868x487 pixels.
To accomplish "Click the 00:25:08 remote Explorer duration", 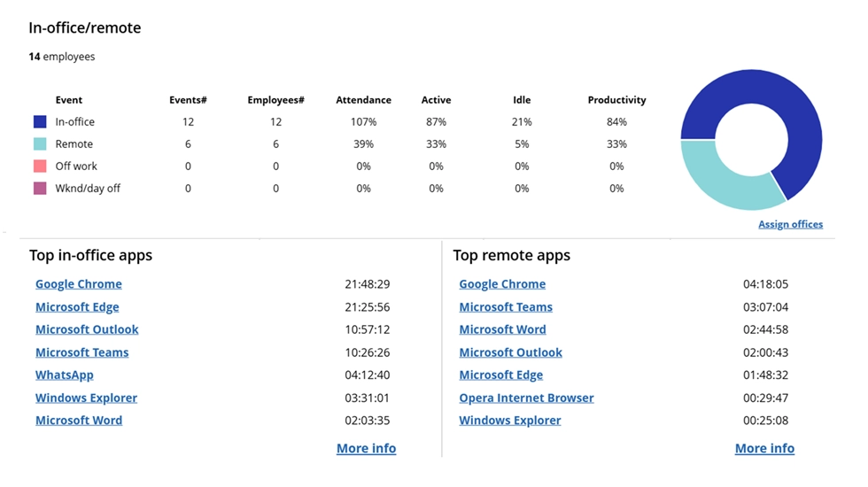I will [x=765, y=420].
